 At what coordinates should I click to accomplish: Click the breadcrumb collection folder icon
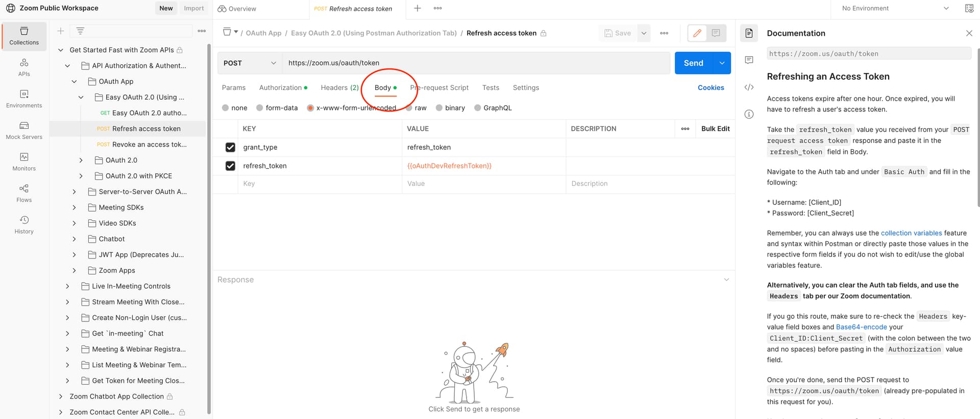(x=227, y=32)
